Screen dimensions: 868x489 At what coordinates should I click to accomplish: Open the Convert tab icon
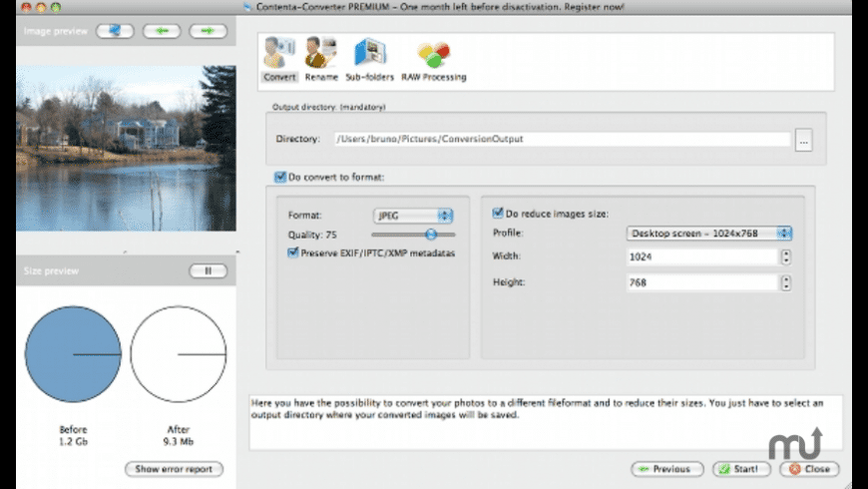[279, 59]
